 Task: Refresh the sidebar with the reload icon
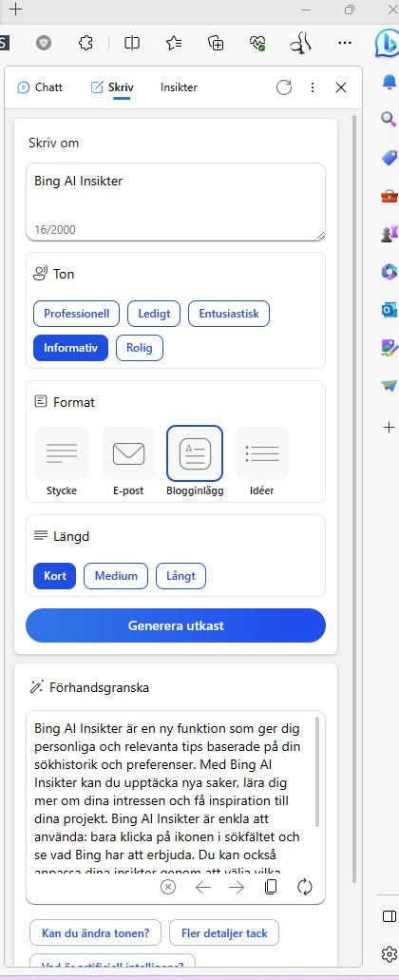pos(284,87)
